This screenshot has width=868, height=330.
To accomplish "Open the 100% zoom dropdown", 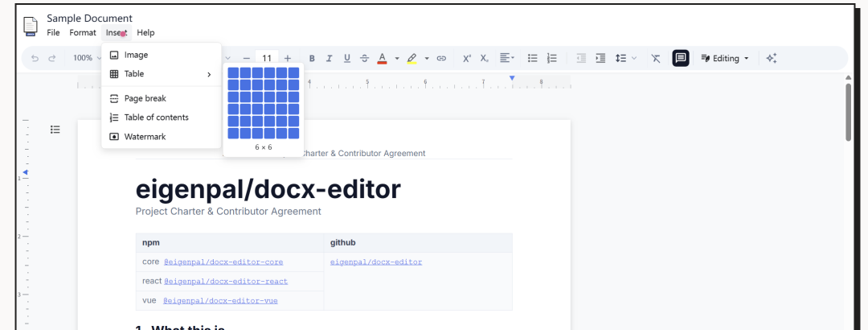I will [x=86, y=58].
